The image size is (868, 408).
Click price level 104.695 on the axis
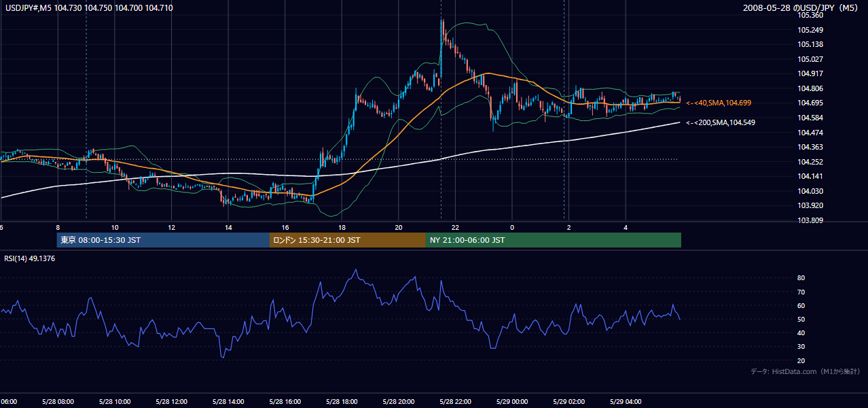pos(810,103)
